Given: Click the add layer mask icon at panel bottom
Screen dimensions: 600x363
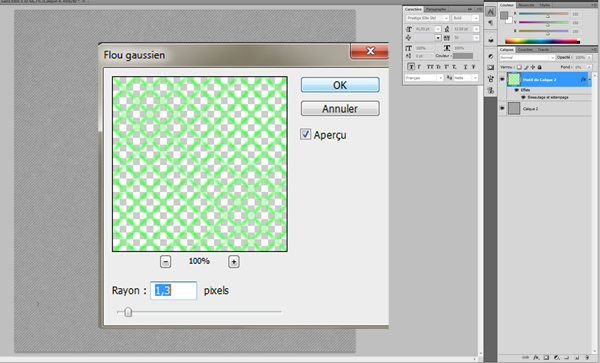Looking at the screenshot, I should (546, 358).
